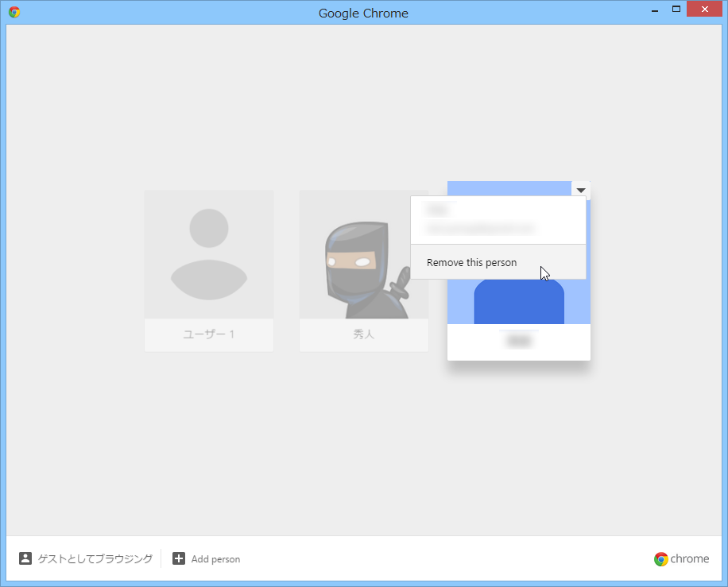Click the Chrome logo beside the chrome label

click(660, 558)
